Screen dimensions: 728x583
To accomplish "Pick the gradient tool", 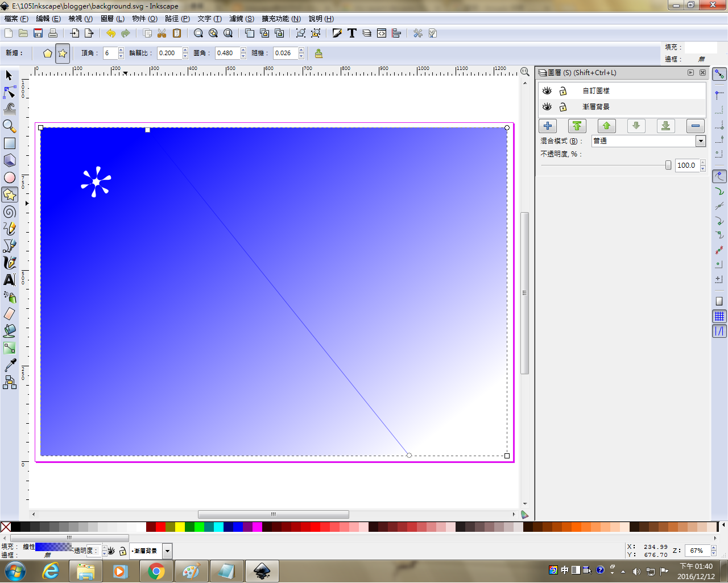I will click(9, 348).
